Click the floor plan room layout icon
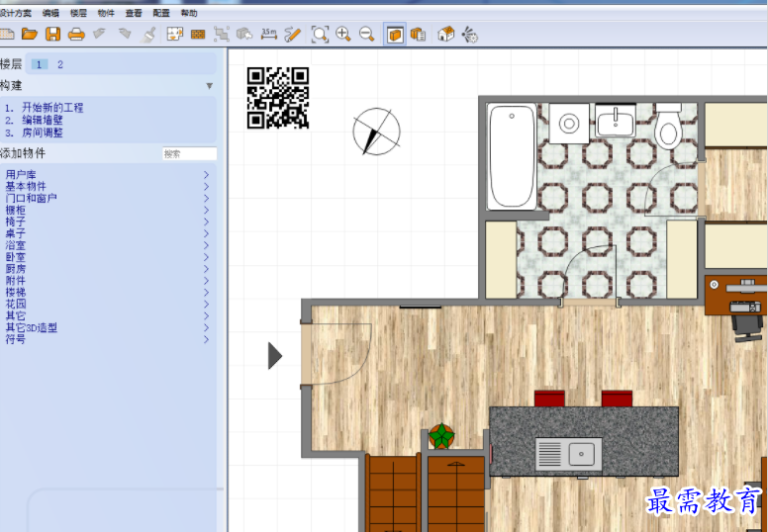The image size is (768, 532). click(175, 34)
